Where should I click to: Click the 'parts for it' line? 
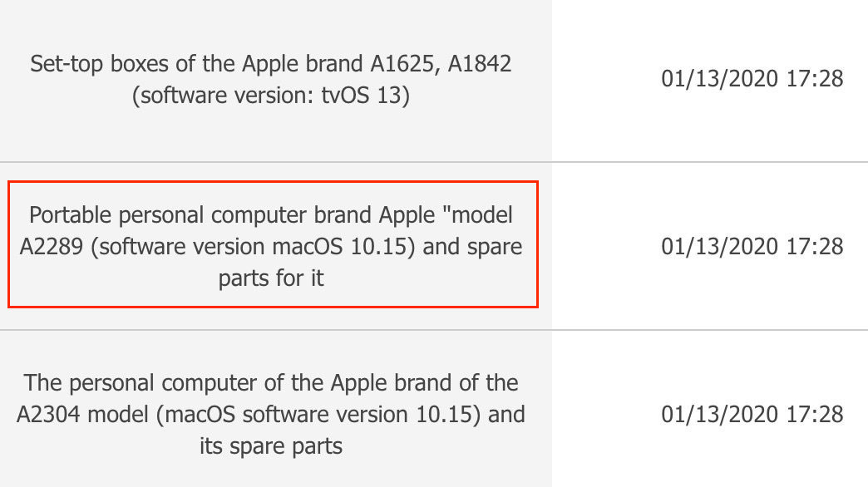[271, 278]
